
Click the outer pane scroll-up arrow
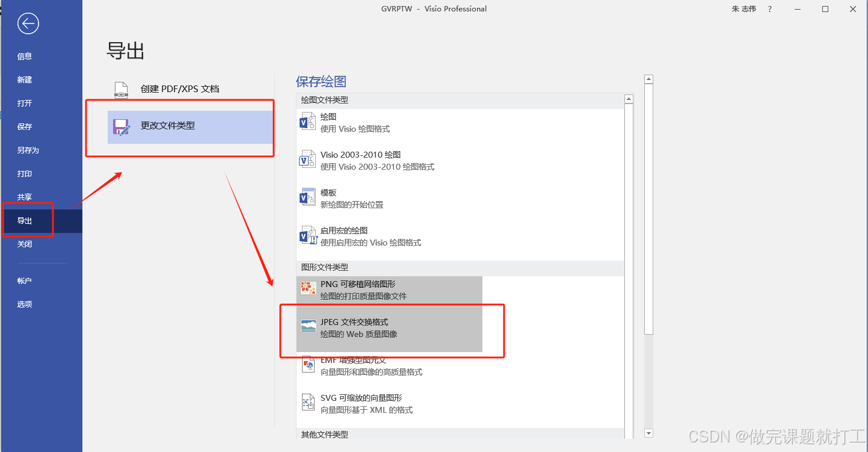click(x=648, y=79)
